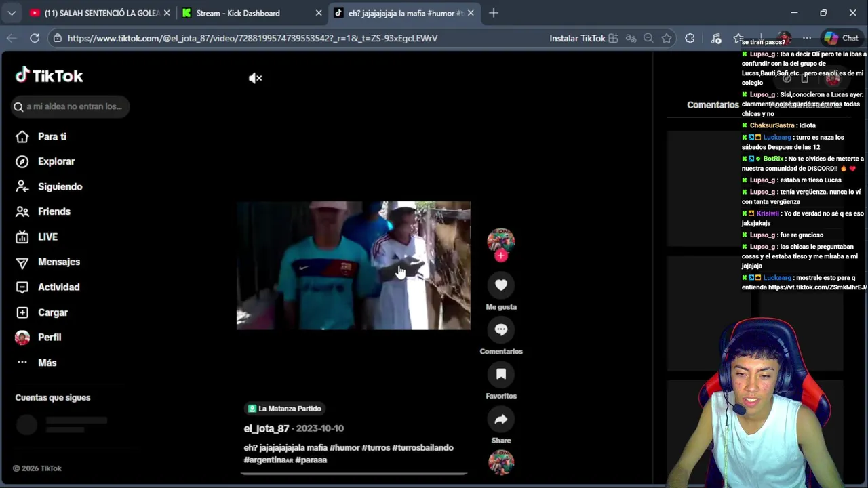Click Instalar TikTok app button
Image resolution: width=868 pixels, height=488 pixels.
(583, 38)
